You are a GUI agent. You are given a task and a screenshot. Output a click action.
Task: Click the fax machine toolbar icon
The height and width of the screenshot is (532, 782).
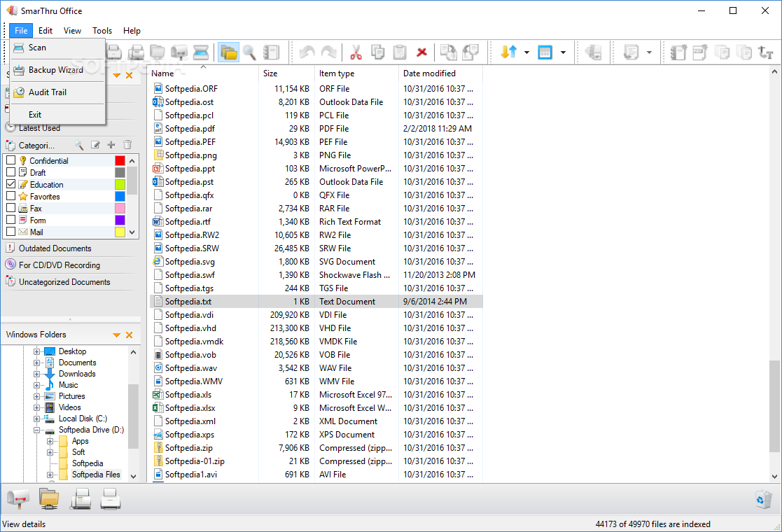136,52
